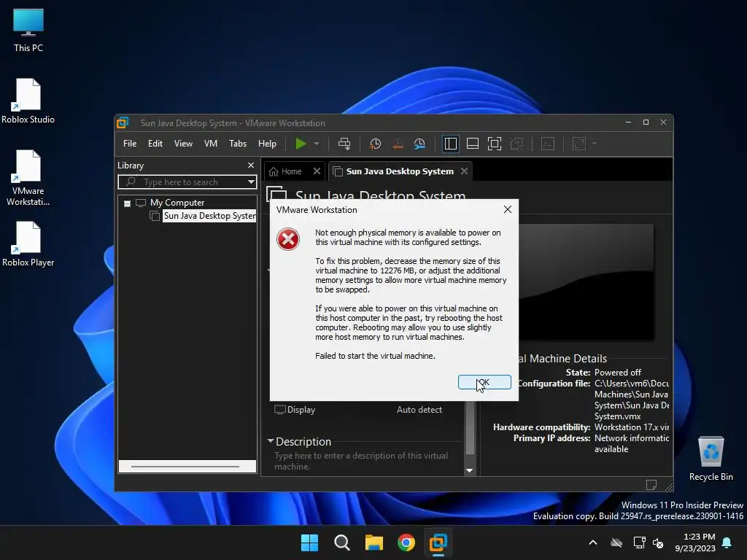Image resolution: width=747 pixels, height=560 pixels.
Task: Open the Help menu
Action: pos(267,144)
